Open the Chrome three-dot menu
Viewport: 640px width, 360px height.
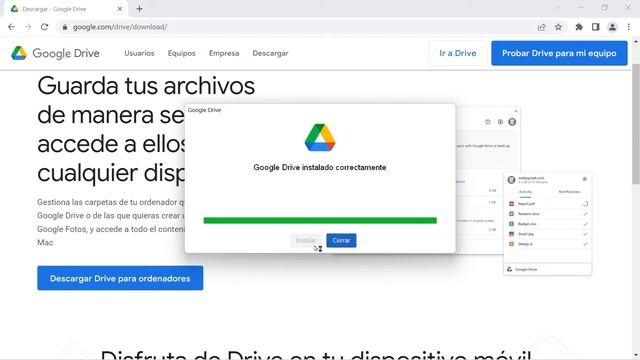tap(629, 27)
